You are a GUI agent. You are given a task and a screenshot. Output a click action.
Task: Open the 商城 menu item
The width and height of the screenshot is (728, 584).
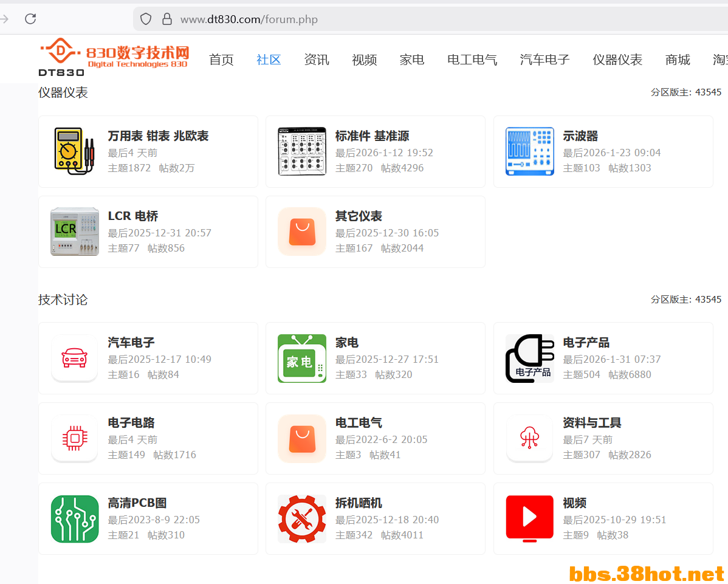(678, 60)
